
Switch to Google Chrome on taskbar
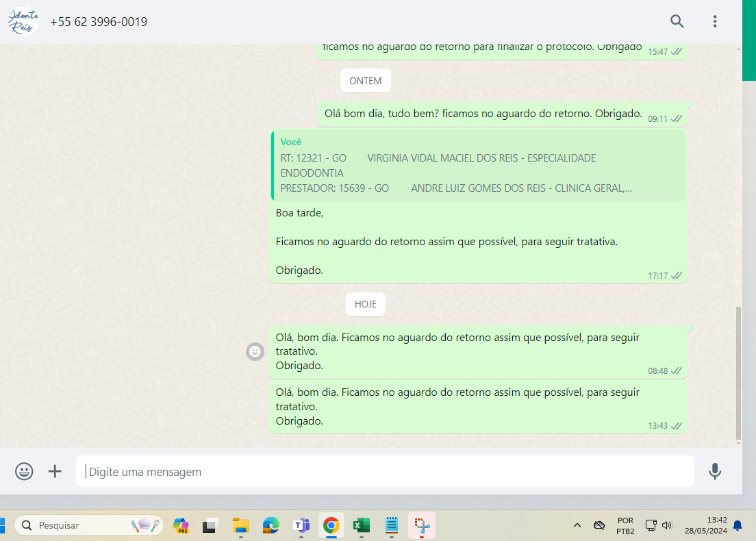[331, 525]
